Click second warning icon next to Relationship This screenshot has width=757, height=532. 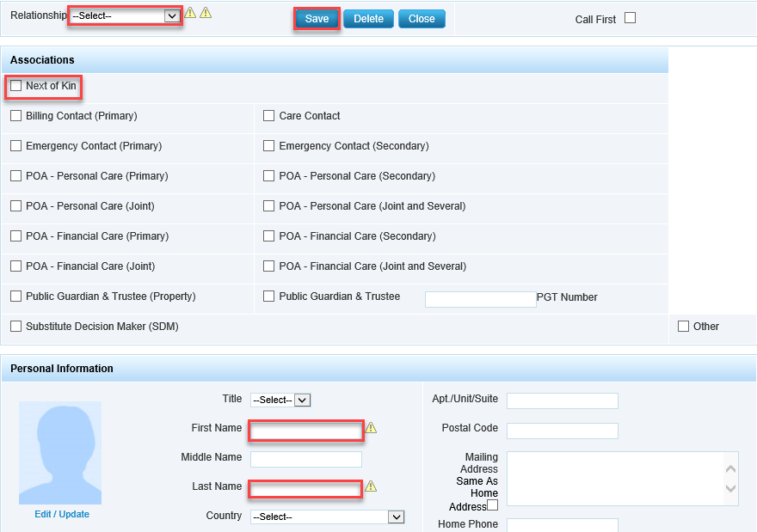(206, 14)
